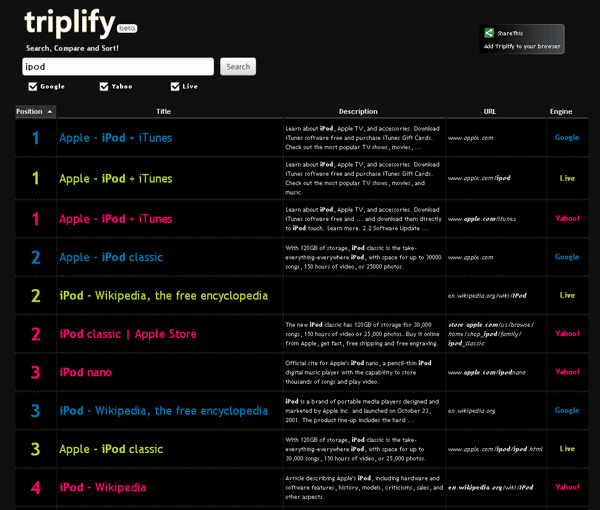The width and height of the screenshot is (600, 510).
Task: Sort results by Position column
Action: pyautogui.click(x=36, y=111)
